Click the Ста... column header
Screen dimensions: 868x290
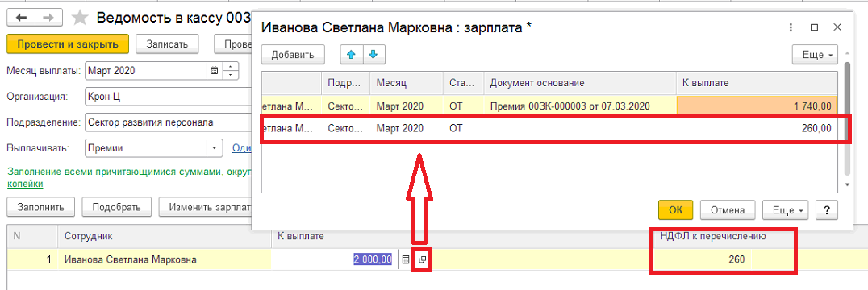463,83
